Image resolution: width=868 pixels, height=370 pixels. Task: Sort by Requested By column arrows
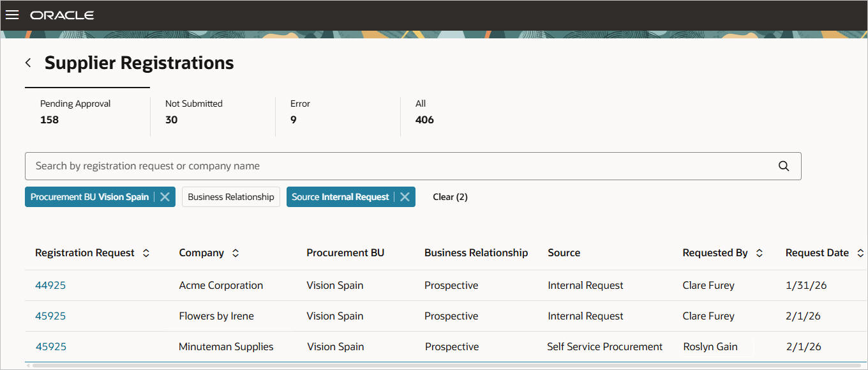pos(759,253)
